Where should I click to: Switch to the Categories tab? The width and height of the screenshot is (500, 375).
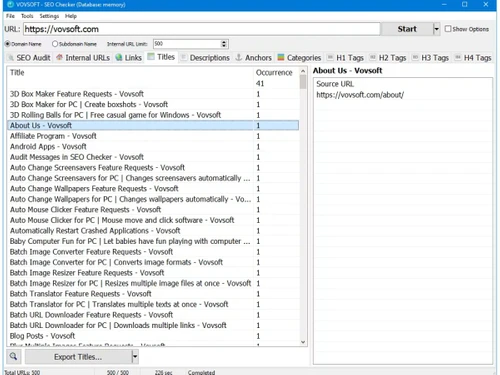coord(299,58)
